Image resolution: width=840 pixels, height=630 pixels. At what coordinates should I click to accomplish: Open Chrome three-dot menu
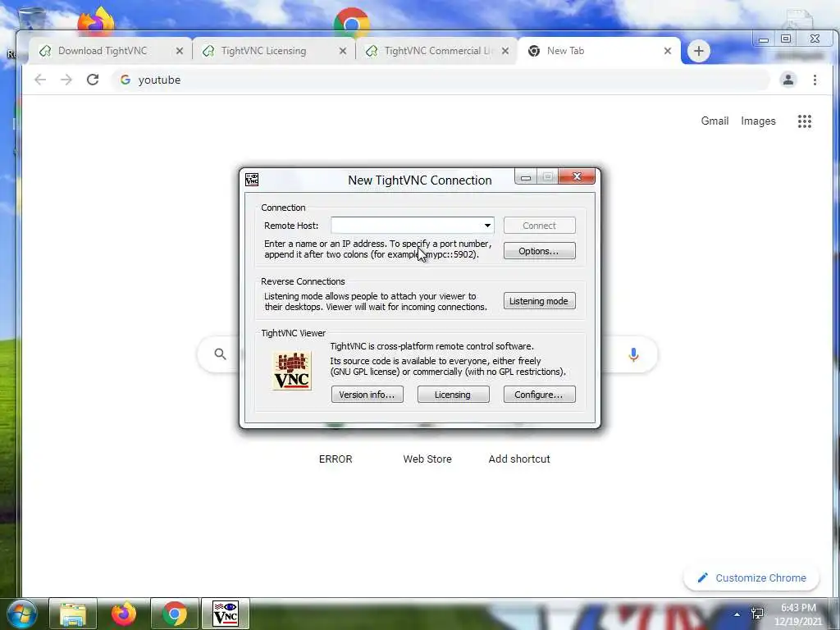click(815, 80)
